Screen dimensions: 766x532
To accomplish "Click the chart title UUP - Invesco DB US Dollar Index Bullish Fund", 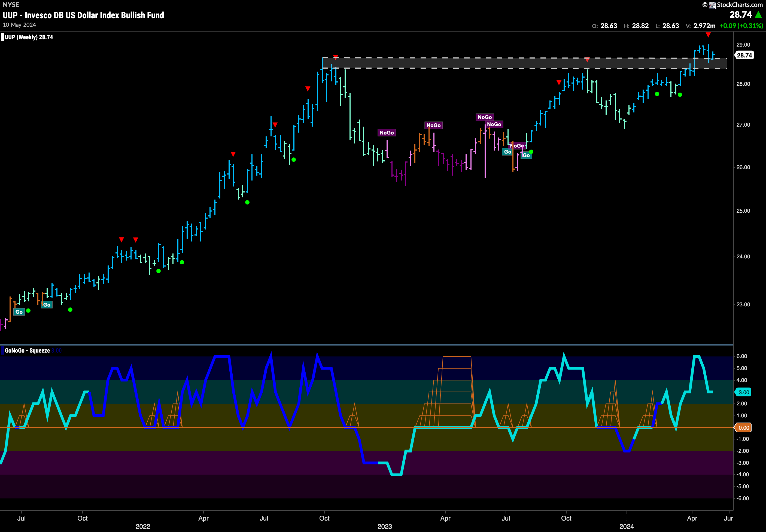I will (83, 15).
